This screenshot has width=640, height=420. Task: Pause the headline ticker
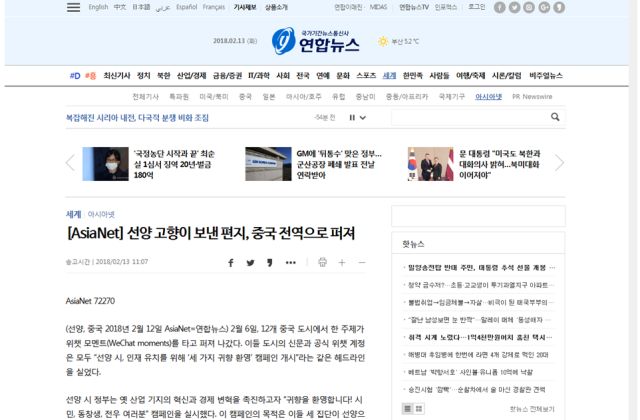352,118
